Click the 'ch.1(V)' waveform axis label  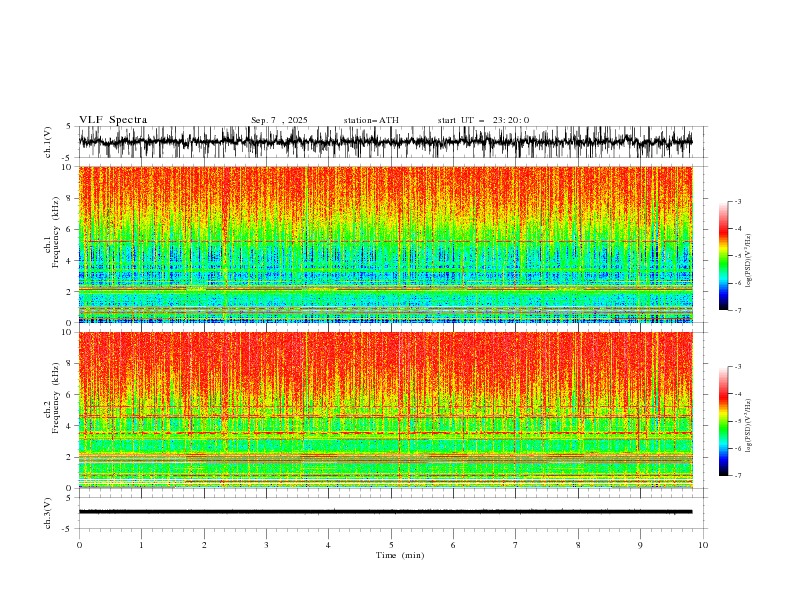click(x=48, y=142)
